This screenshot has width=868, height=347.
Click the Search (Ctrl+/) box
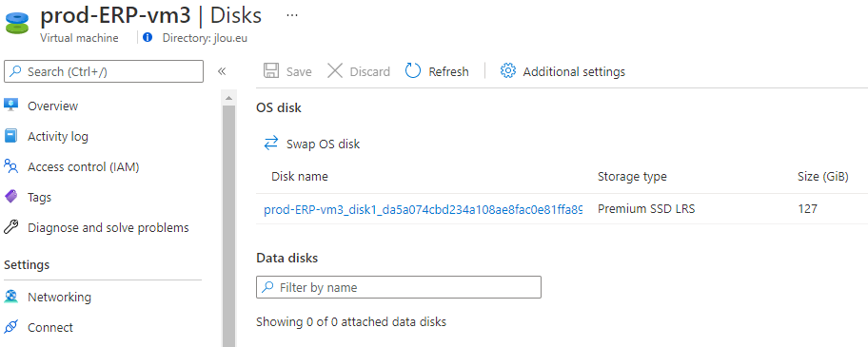click(x=104, y=71)
